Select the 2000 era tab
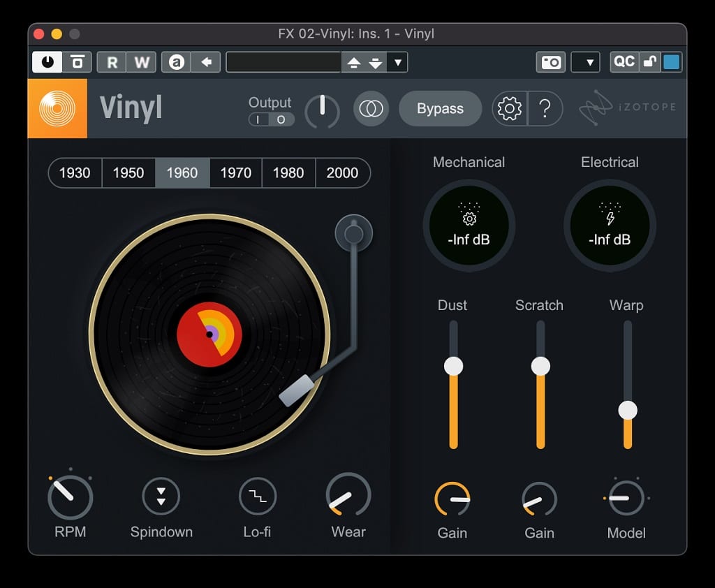This screenshot has width=715, height=588. pos(342,173)
